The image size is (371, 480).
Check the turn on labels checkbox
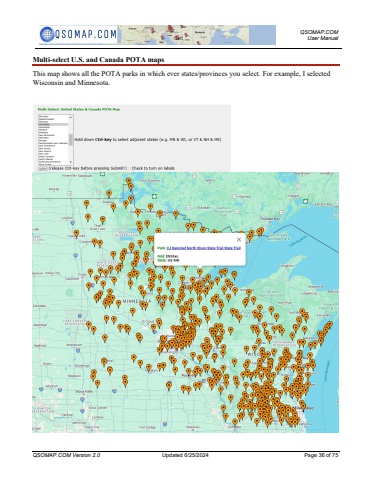[x=130, y=168]
